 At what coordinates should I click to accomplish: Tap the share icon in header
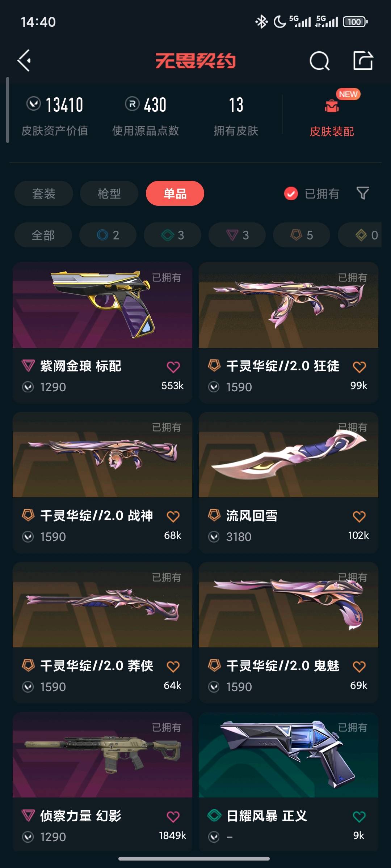pyautogui.click(x=363, y=60)
